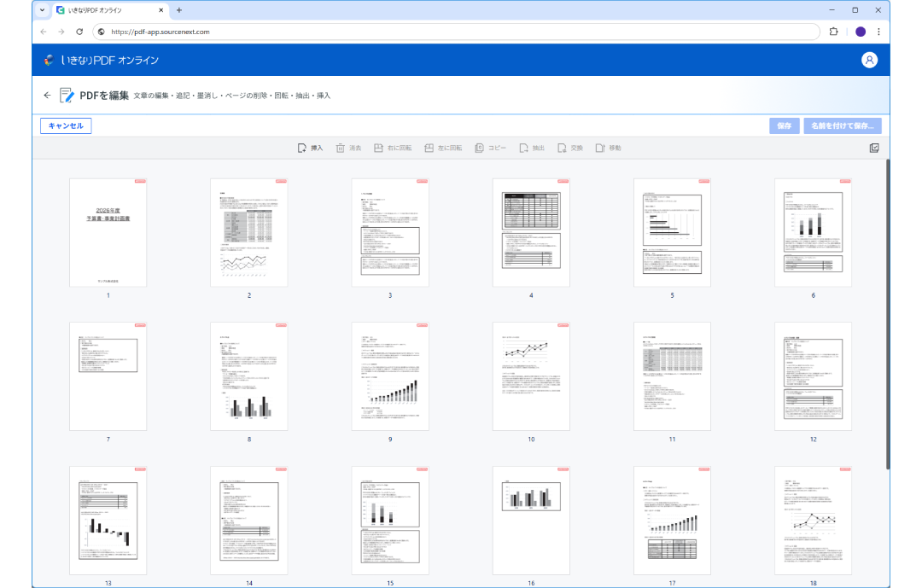Viewport: 922px width, 588px height.
Task: Select page 4 thumbnail
Action: coord(532,233)
